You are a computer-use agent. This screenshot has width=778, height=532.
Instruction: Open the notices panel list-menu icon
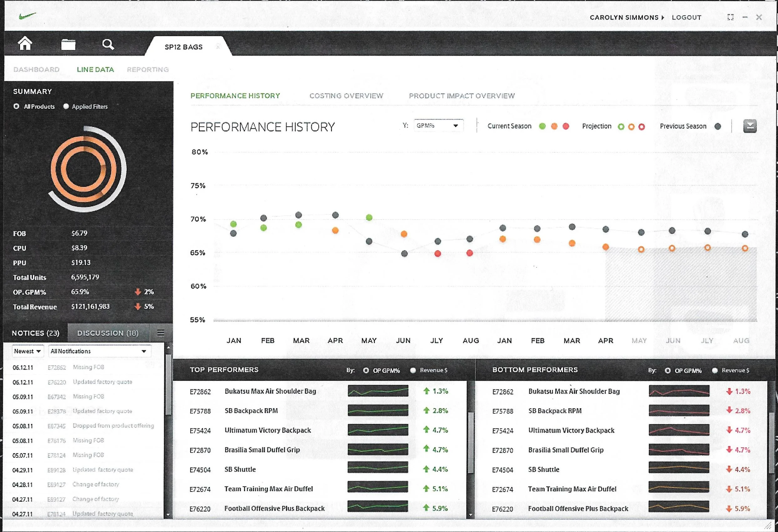(x=161, y=333)
